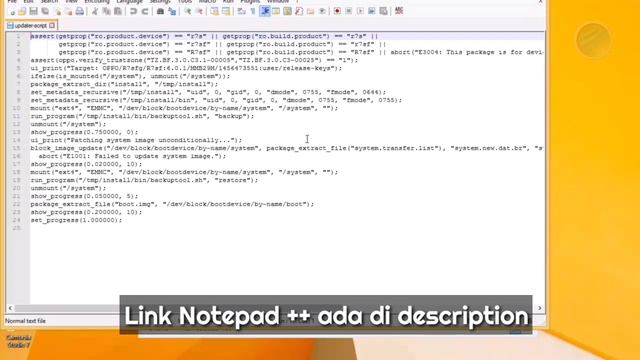This screenshot has width=640, height=360.
Task: Close the updater-script tab via its X
Action: [52, 26]
